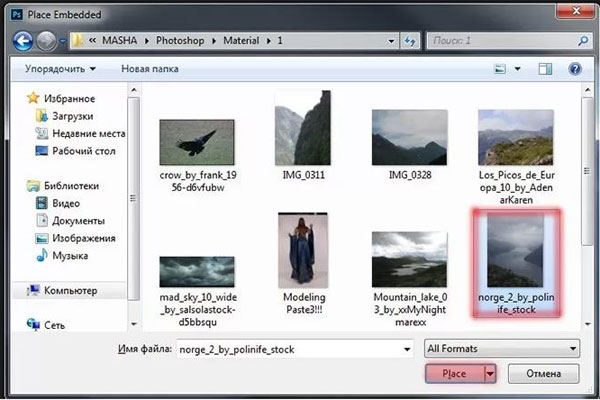Viewport: 600px width, 400px height.
Task: Open Place button dropdown arrow
Action: 490,374
